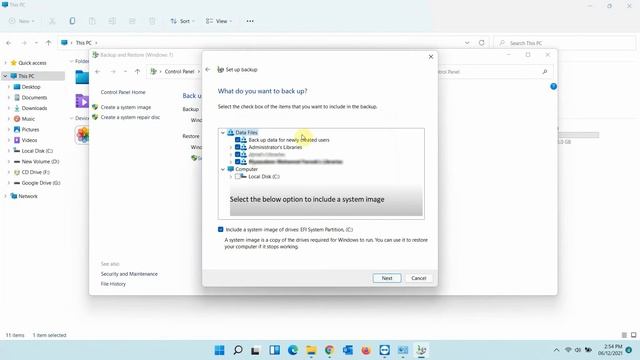Screen dimensions: 640x360
Task: Open Widgets from the taskbar
Action: 274,350
